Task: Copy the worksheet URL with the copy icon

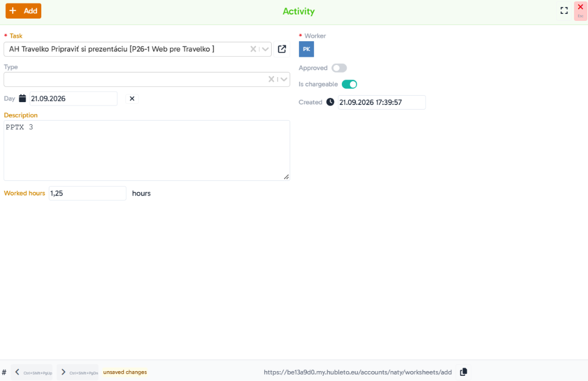Action: tap(464, 372)
